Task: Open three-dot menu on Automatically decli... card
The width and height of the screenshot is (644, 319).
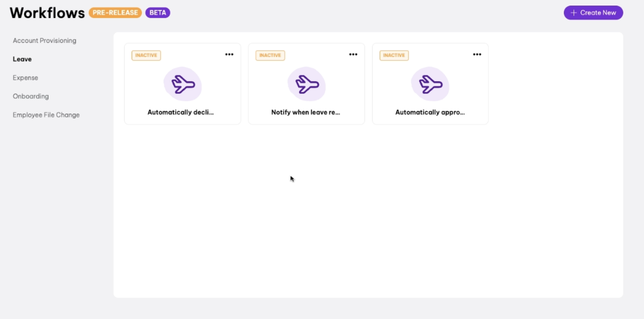Action: click(229, 54)
